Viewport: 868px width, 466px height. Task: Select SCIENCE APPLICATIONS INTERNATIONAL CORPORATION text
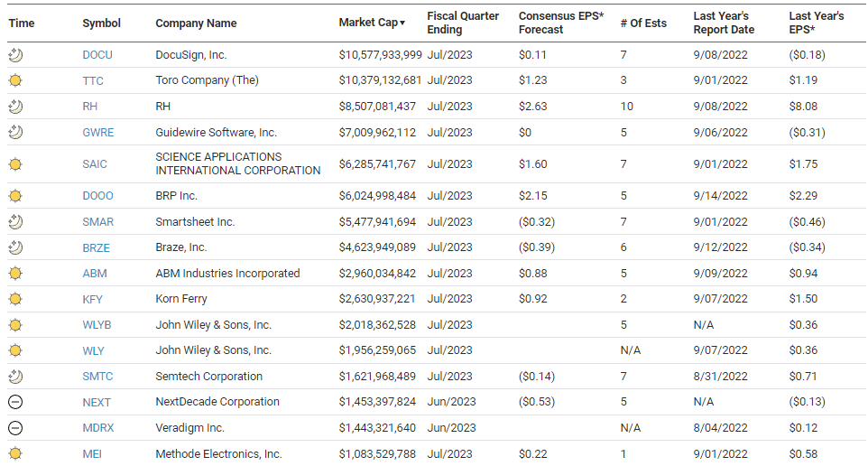tap(238, 163)
